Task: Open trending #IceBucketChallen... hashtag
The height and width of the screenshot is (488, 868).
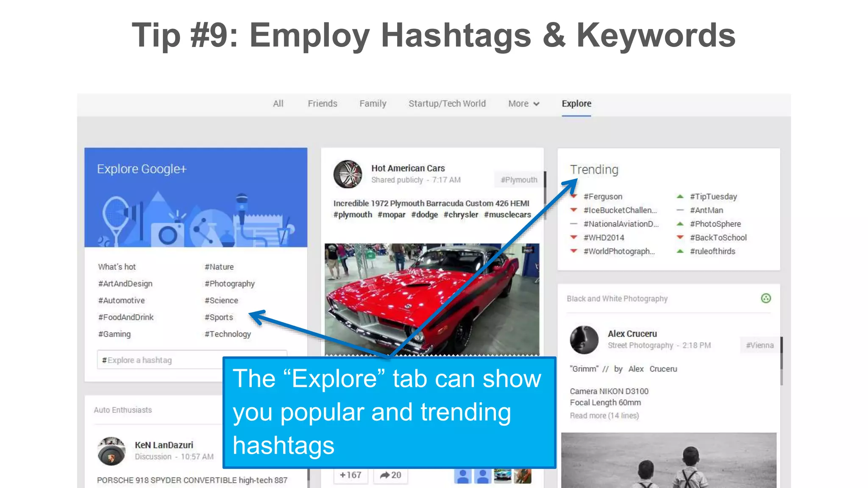Action: 620,210
